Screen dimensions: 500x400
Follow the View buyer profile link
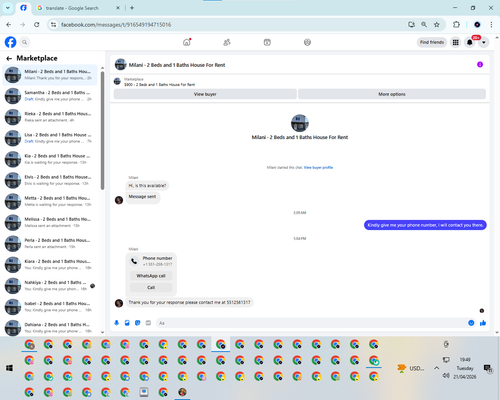pos(318,167)
